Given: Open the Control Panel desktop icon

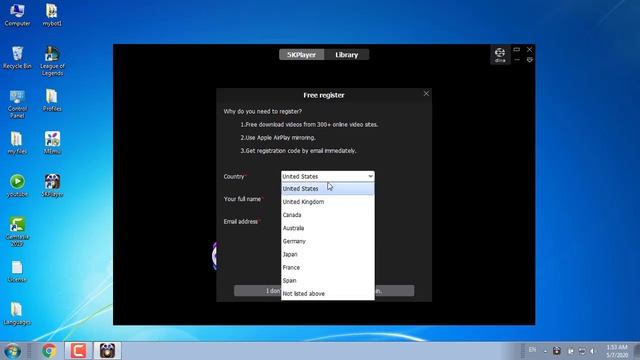Looking at the screenshot, I should 17,104.
